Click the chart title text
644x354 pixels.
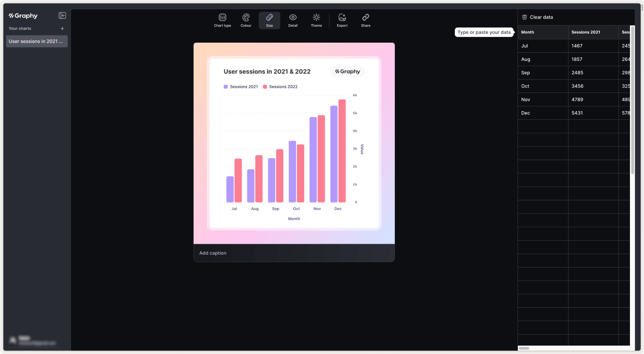coord(267,72)
